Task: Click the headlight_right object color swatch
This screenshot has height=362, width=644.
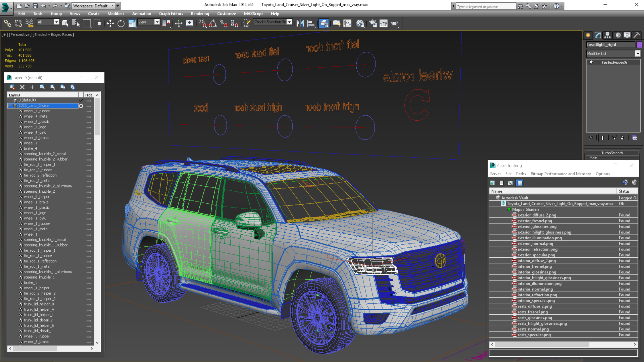Action: point(639,44)
